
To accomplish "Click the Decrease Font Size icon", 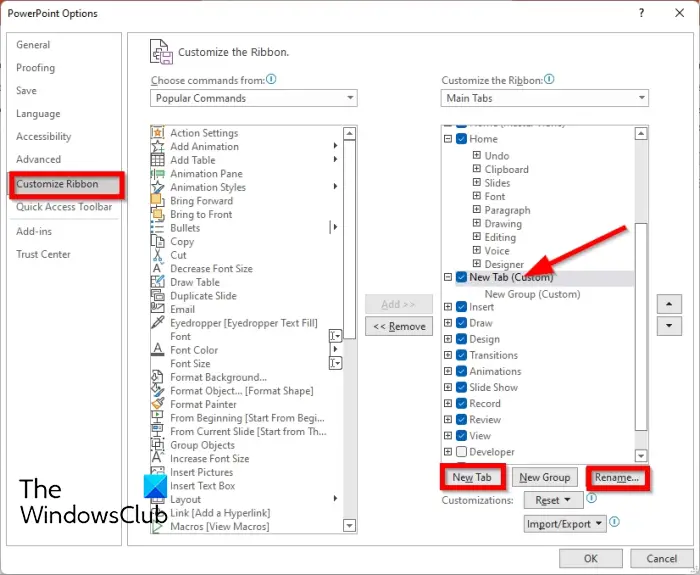I will tap(157, 268).
